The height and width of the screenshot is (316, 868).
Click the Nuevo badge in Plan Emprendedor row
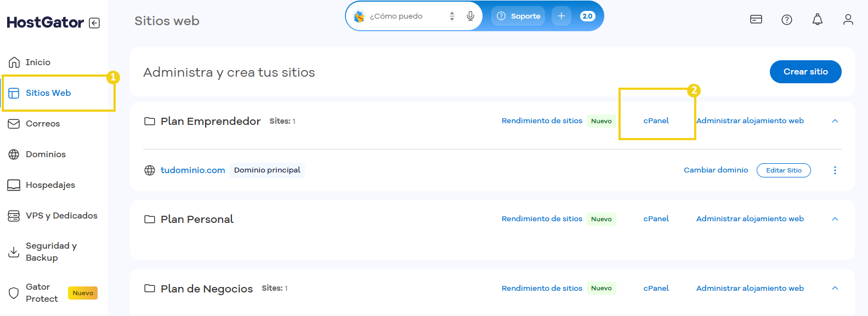(x=602, y=121)
